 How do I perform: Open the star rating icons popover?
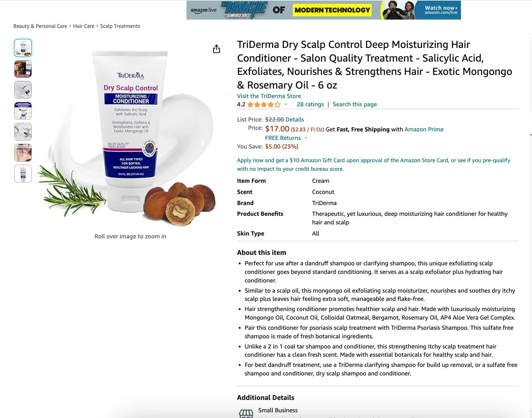264,104
